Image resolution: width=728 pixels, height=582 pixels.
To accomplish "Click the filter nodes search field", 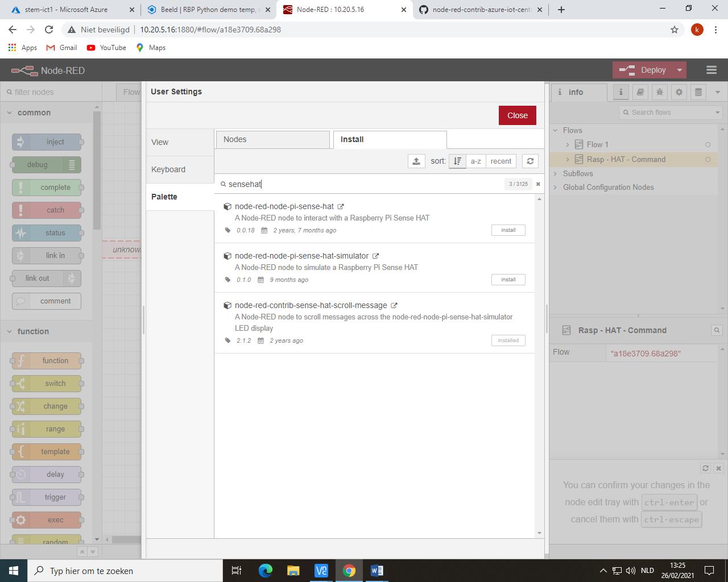I will tap(51, 92).
